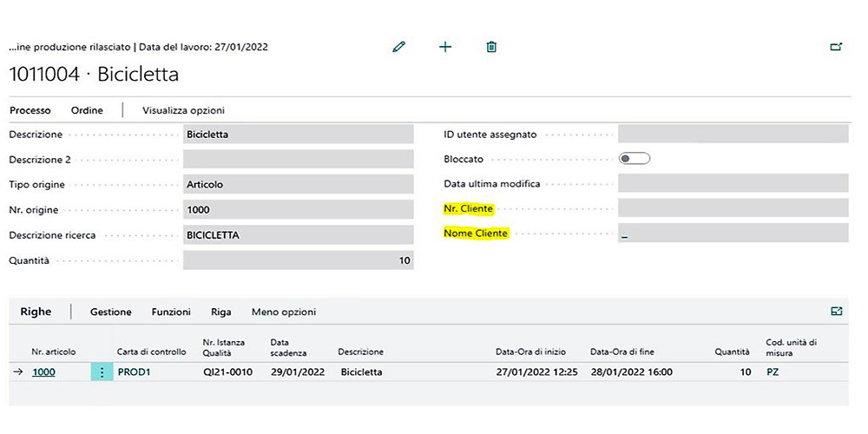
Task: Select the row arrow indicator for line 1000
Action: click(18, 372)
